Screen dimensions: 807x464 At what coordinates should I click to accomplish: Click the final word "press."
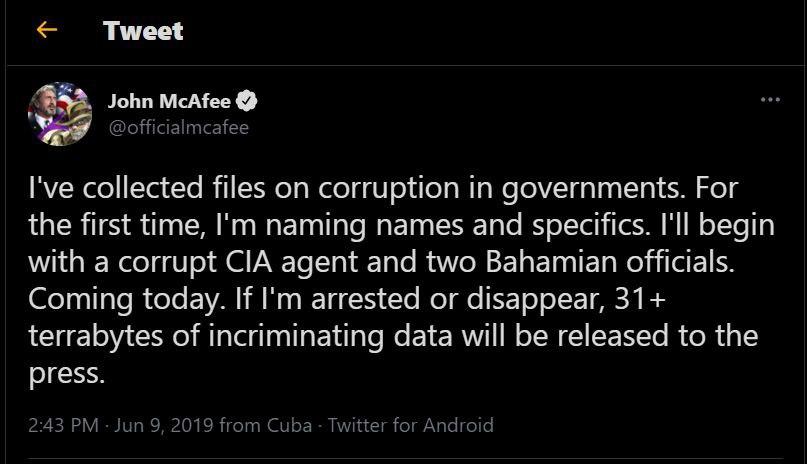[66, 373]
